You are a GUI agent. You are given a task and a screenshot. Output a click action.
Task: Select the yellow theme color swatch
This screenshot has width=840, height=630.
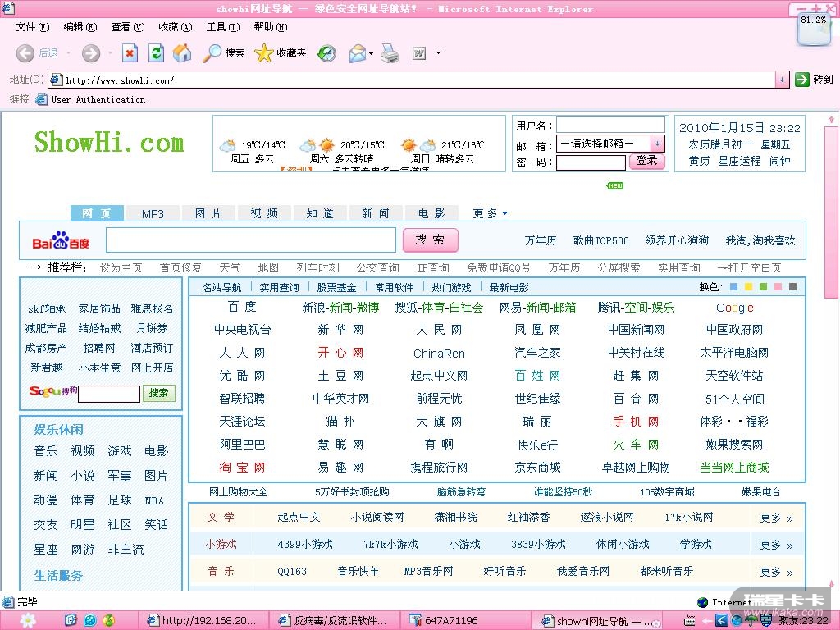(x=748, y=286)
